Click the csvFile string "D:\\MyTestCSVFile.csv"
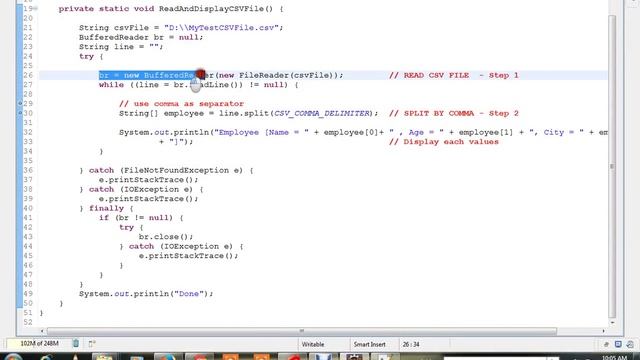This screenshot has width=640, height=360. 221,28
